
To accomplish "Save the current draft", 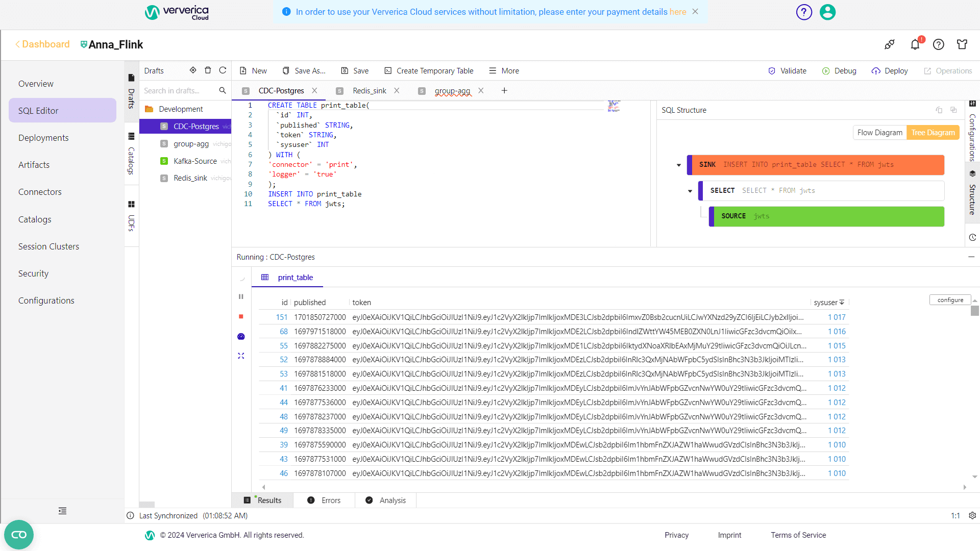I will coord(355,70).
